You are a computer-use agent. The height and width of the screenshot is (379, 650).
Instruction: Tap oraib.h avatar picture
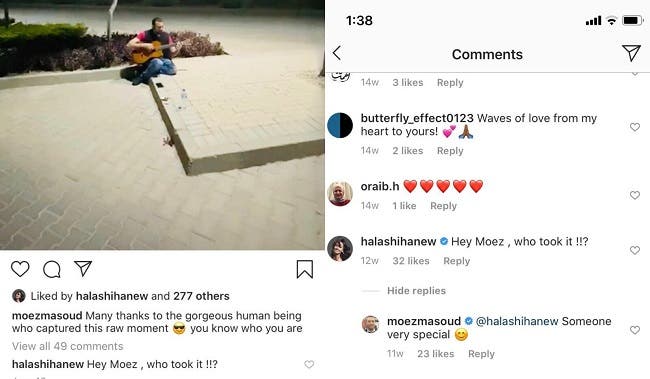point(340,194)
